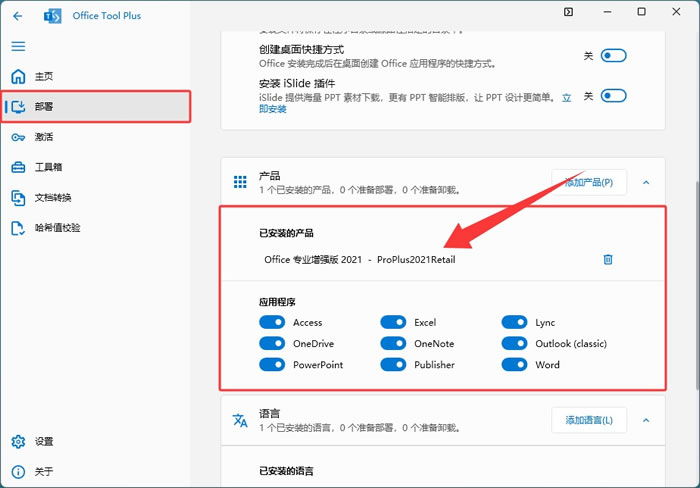Click 添加语言(L) button
The image size is (700, 488).
pos(589,420)
